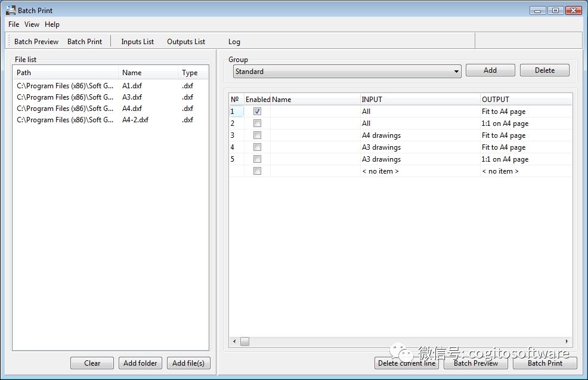Minimize the Batch Print window
Screen dimensions: 588x380
pos(537,11)
